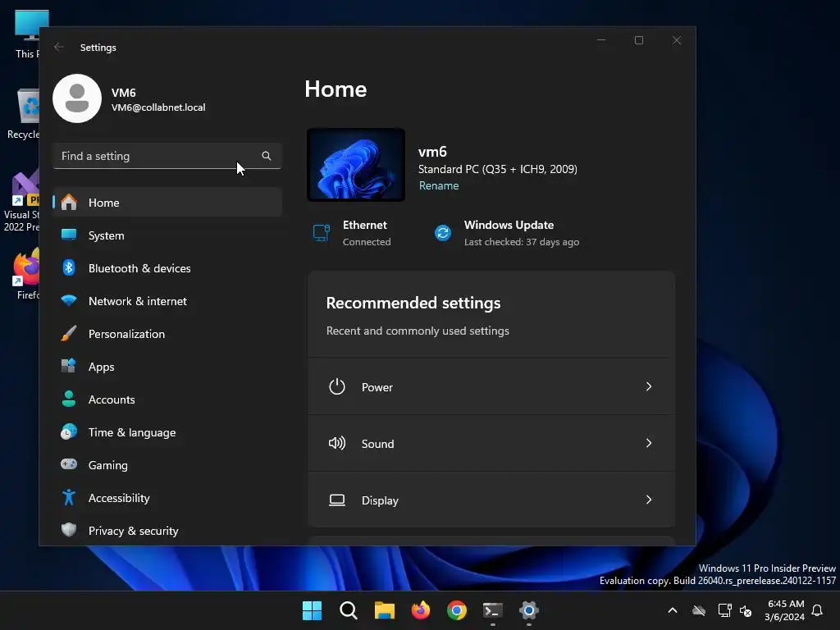Image resolution: width=840 pixels, height=630 pixels.
Task: Expand the Sound setting chevron
Action: point(649,443)
